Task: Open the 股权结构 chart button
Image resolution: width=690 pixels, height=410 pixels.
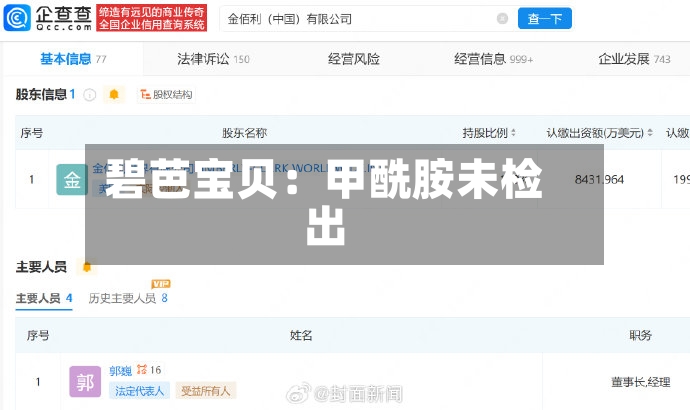Action: (x=166, y=95)
